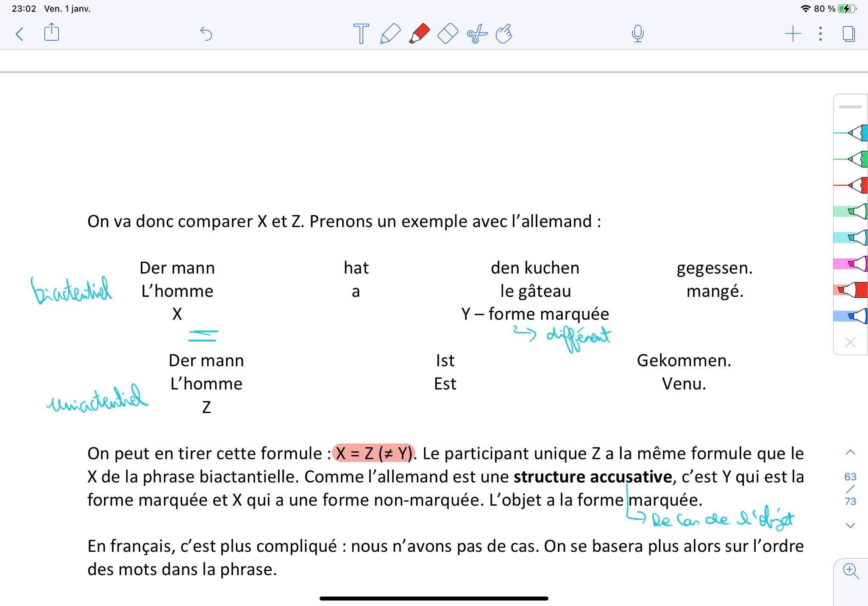Pick the cyan pencil in favorites
The image size is (868, 606).
coord(852,133)
